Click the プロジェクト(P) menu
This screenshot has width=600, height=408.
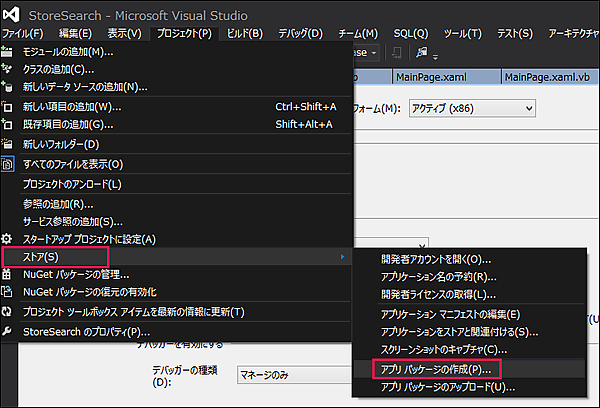[x=184, y=33]
